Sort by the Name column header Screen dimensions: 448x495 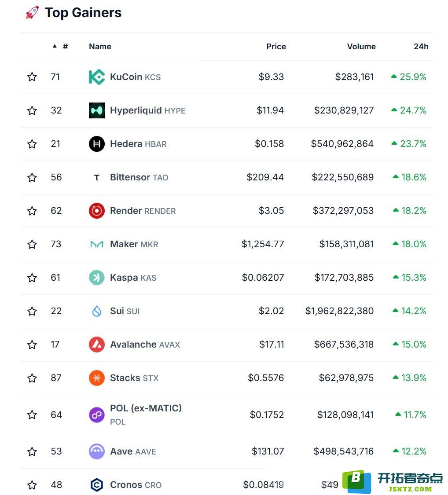(100, 47)
